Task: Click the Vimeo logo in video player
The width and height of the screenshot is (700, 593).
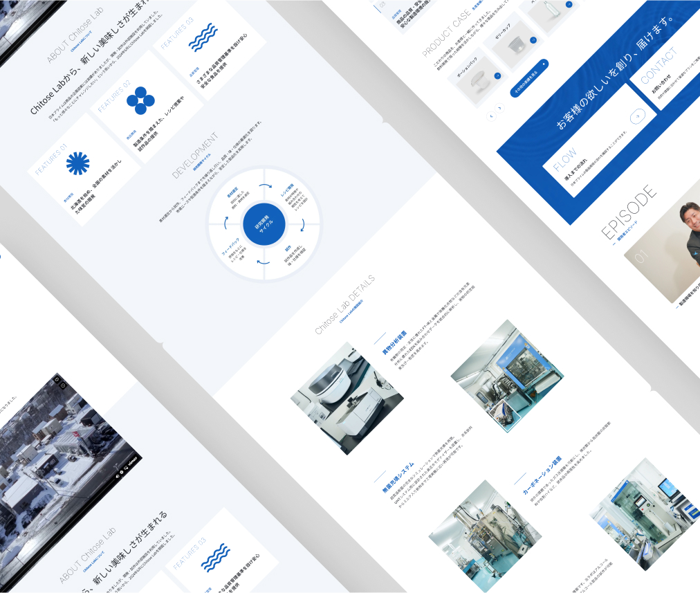Action: tap(133, 462)
